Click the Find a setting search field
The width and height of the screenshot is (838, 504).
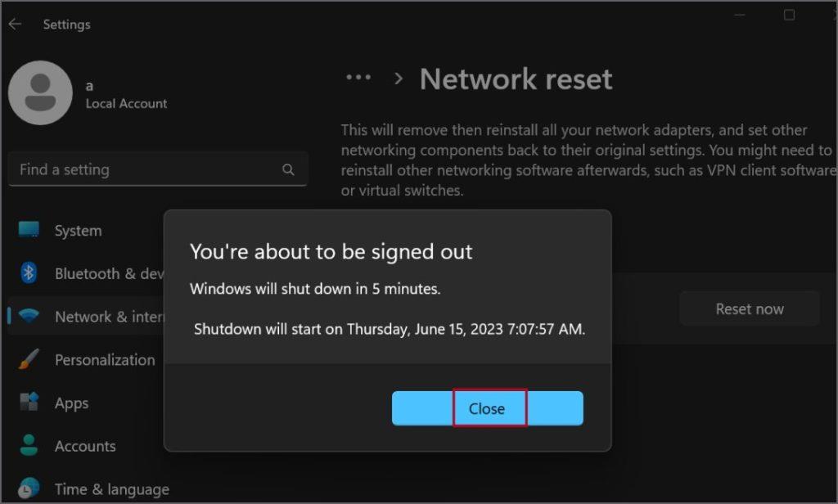tap(158, 169)
